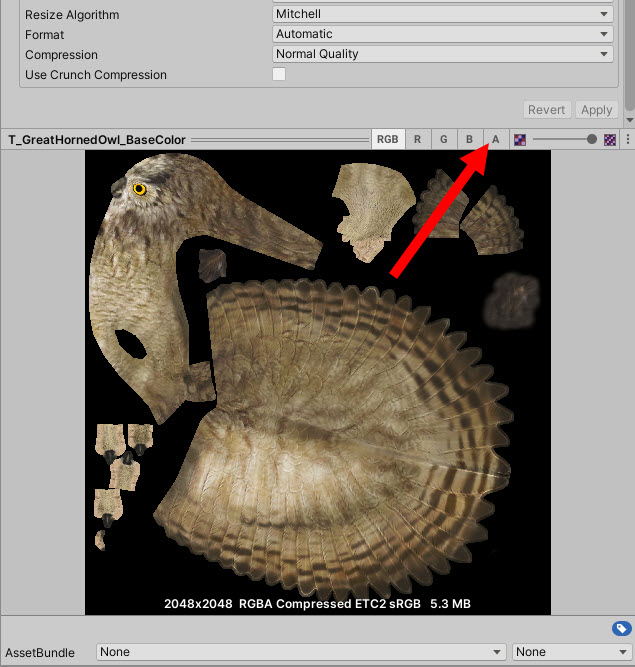Viewport: 635px width, 667px height.
Task: Click the AssetBundle label
Action: pyautogui.click(x=40, y=653)
